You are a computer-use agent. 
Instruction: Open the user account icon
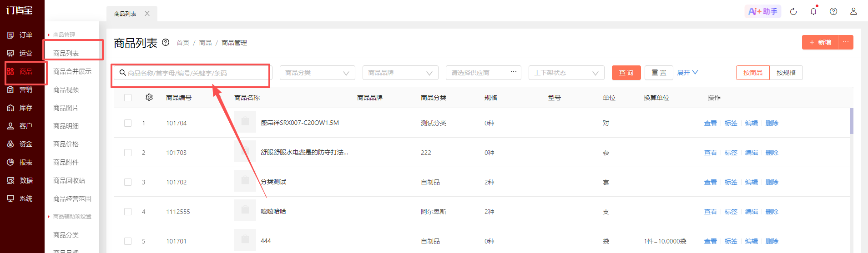tap(853, 11)
